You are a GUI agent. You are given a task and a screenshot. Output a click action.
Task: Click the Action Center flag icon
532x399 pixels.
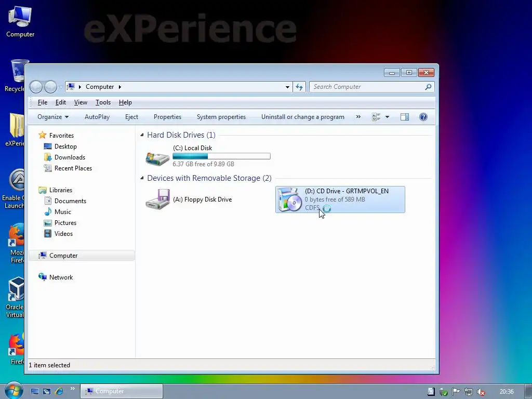(456, 392)
